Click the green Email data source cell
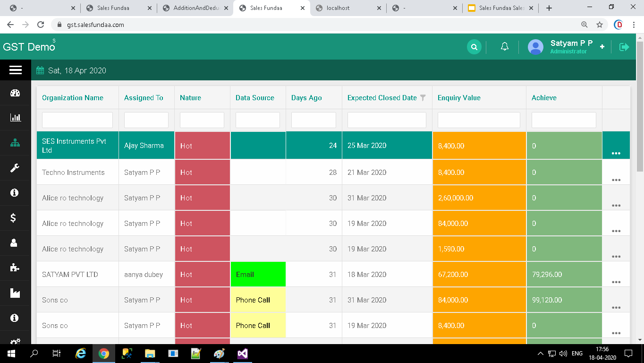 coord(258,274)
